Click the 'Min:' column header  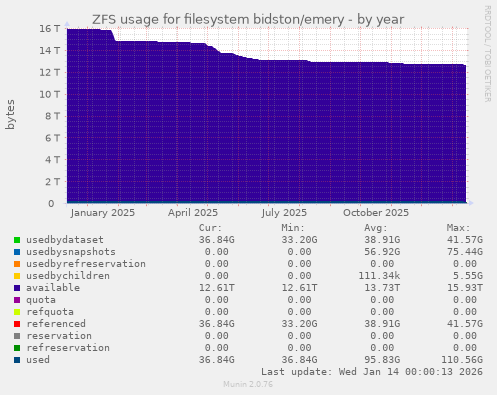293,228
